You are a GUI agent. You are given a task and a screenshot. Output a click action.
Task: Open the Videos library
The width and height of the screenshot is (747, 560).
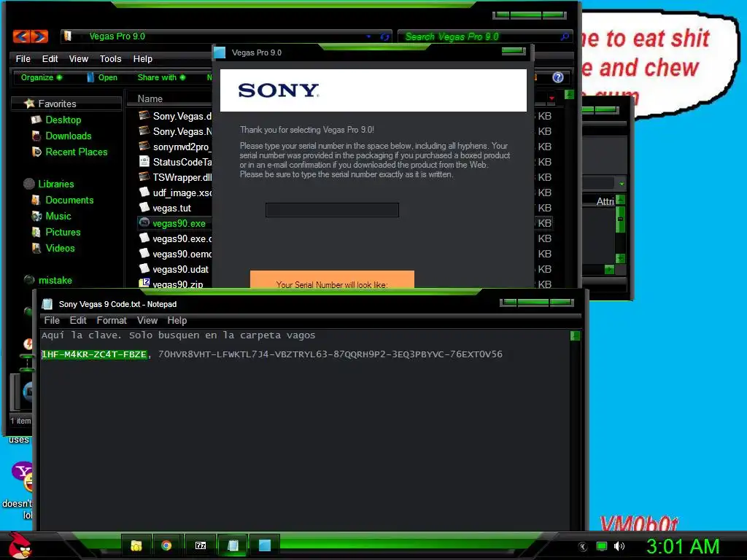(60, 248)
